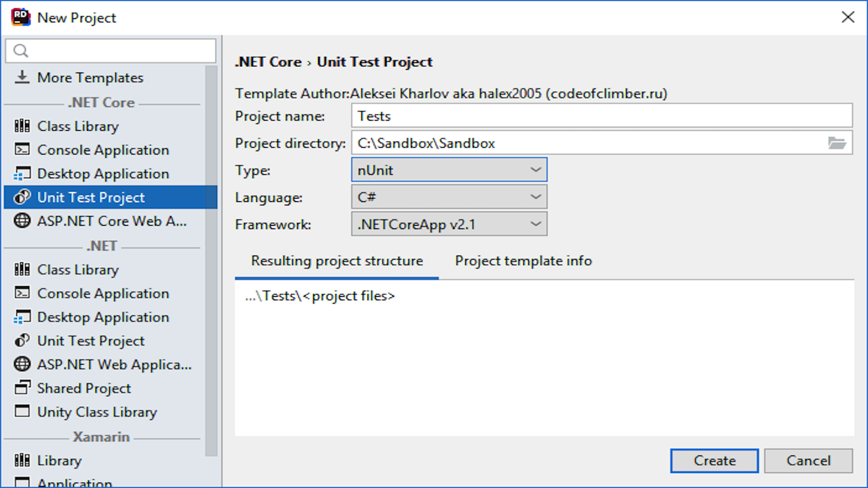Click the Unity Class Library icon
This screenshot has height=488, width=868.
tap(22, 412)
